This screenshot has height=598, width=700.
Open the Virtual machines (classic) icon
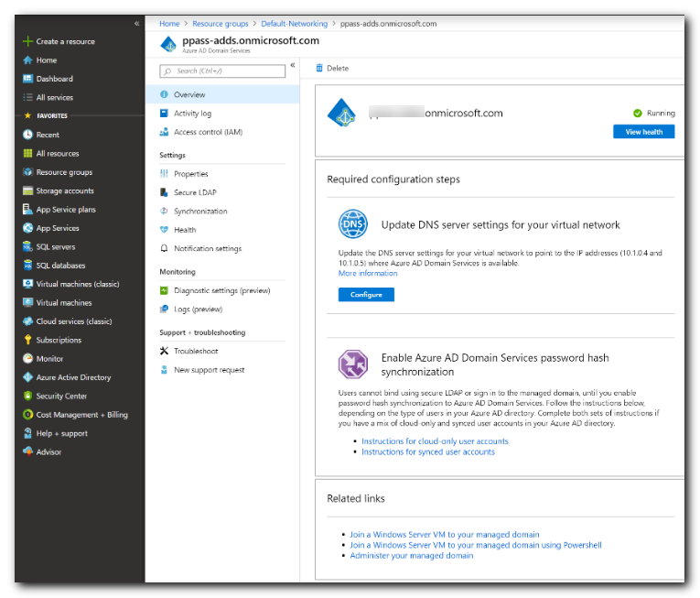[x=27, y=284]
